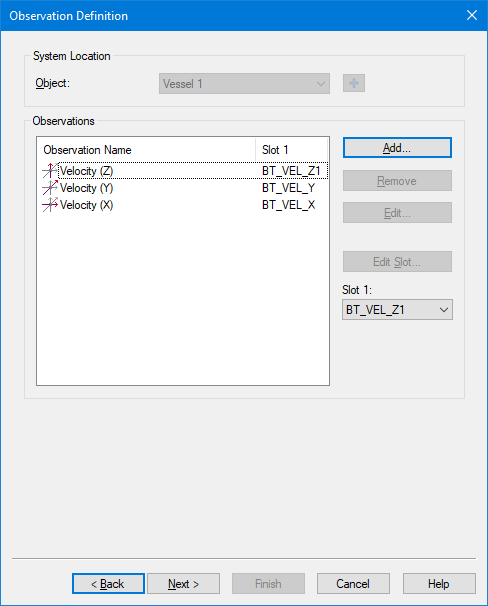The height and width of the screenshot is (606, 488).
Task: Open Help for this dialog
Action: (439, 584)
